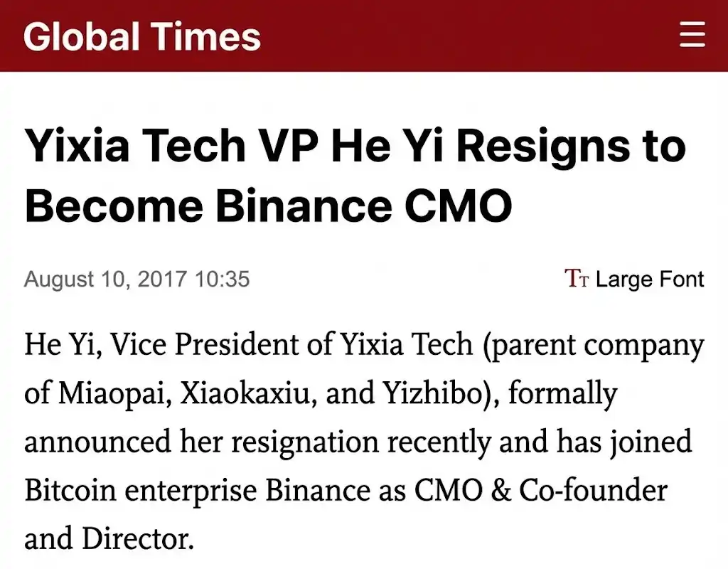
Task: Click the word resignation in the paragraph
Action: point(304,442)
